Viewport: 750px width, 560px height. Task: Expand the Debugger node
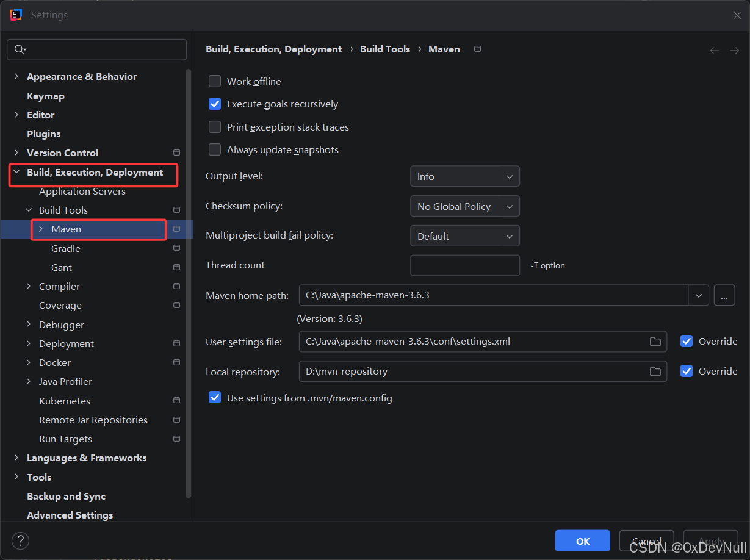click(x=29, y=325)
